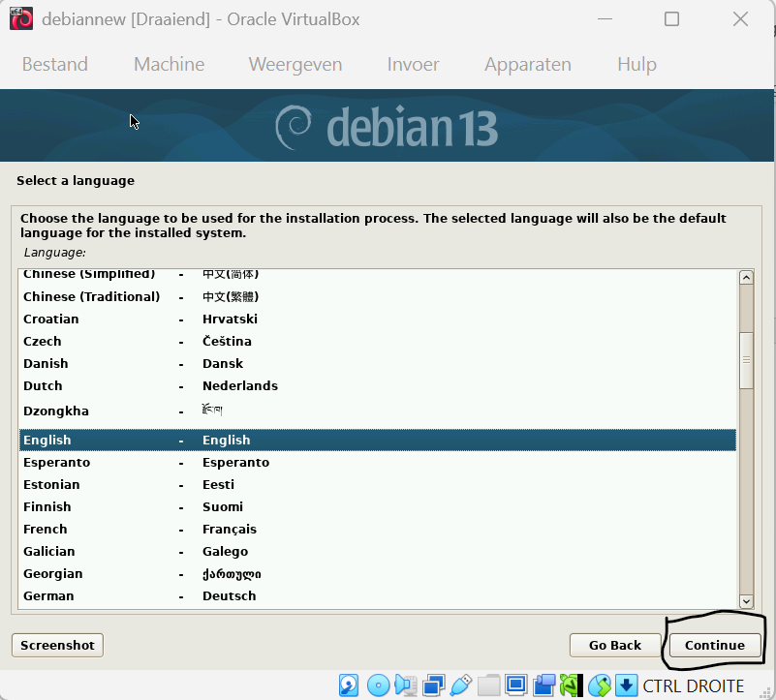Click the USB devices status icon
Image resolution: width=776 pixels, height=700 pixels.
click(x=461, y=685)
